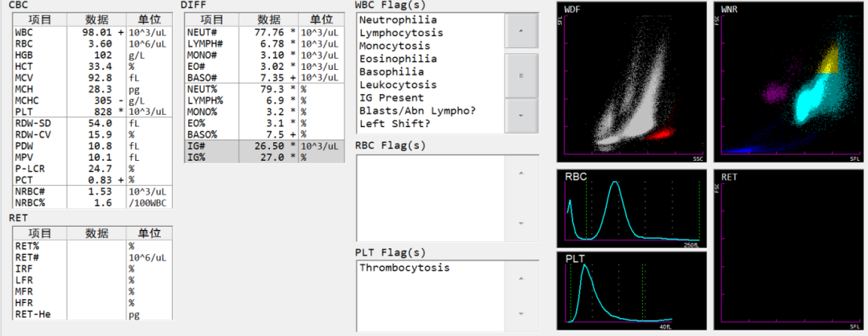This screenshot has height=336, width=868.
Task: Click the RET% row label in RET table
Action: pos(27,246)
